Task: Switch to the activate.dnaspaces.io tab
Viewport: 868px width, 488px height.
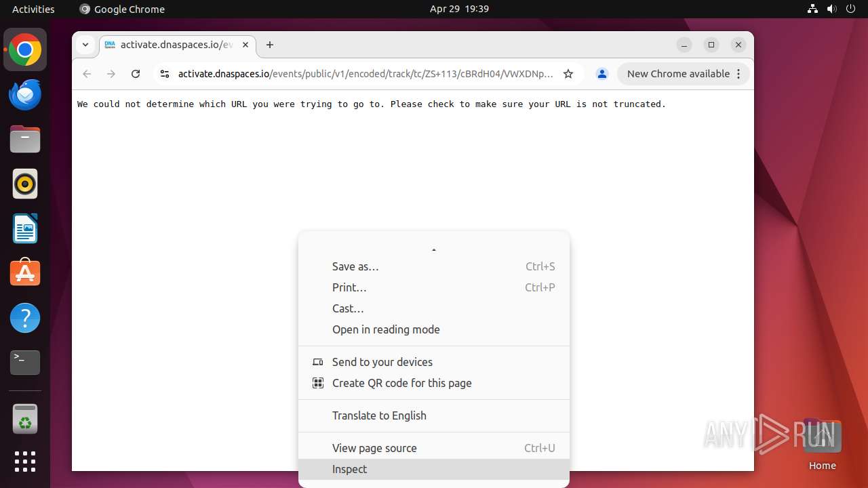Action: [x=177, y=45]
